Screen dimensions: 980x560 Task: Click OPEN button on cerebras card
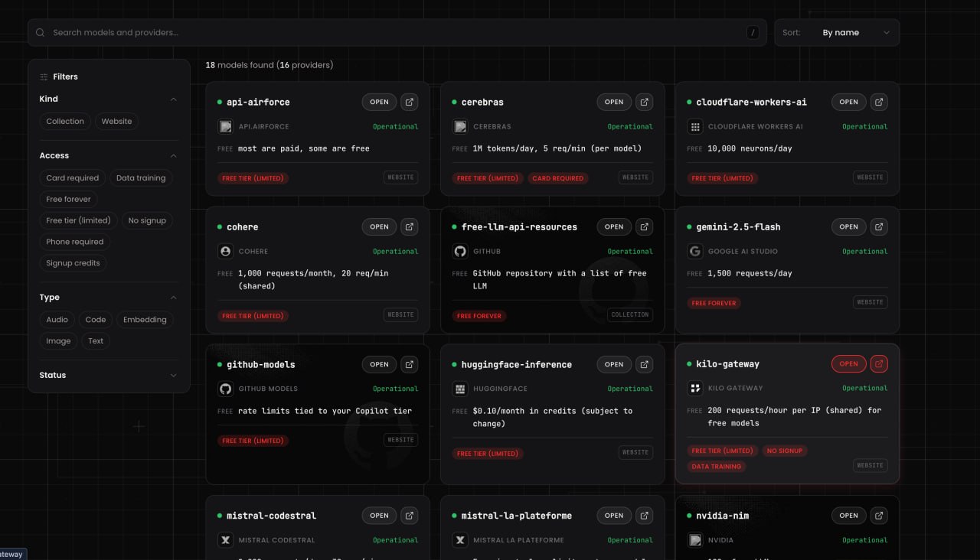[x=614, y=102]
